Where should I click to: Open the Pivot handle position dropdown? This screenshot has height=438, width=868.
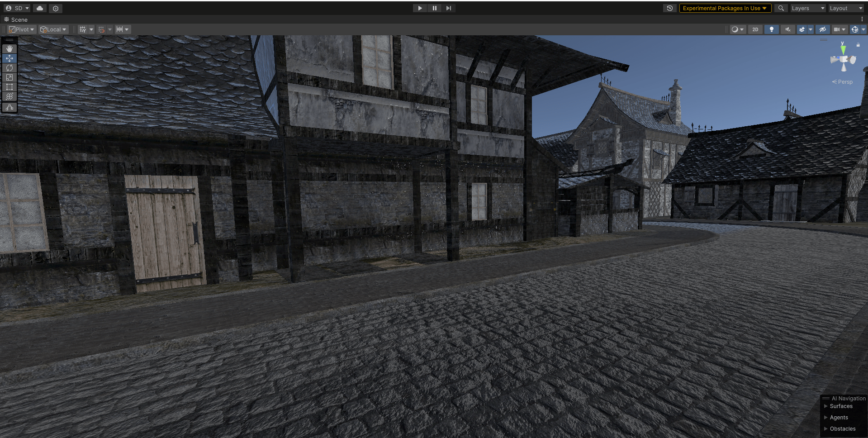coord(22,29)
